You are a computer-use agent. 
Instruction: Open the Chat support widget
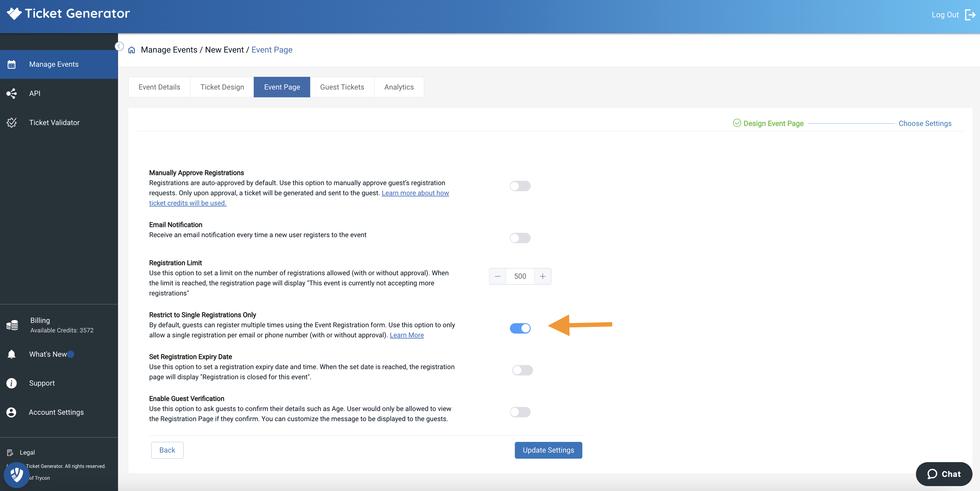pyautogui.click(x=944, y=474)
